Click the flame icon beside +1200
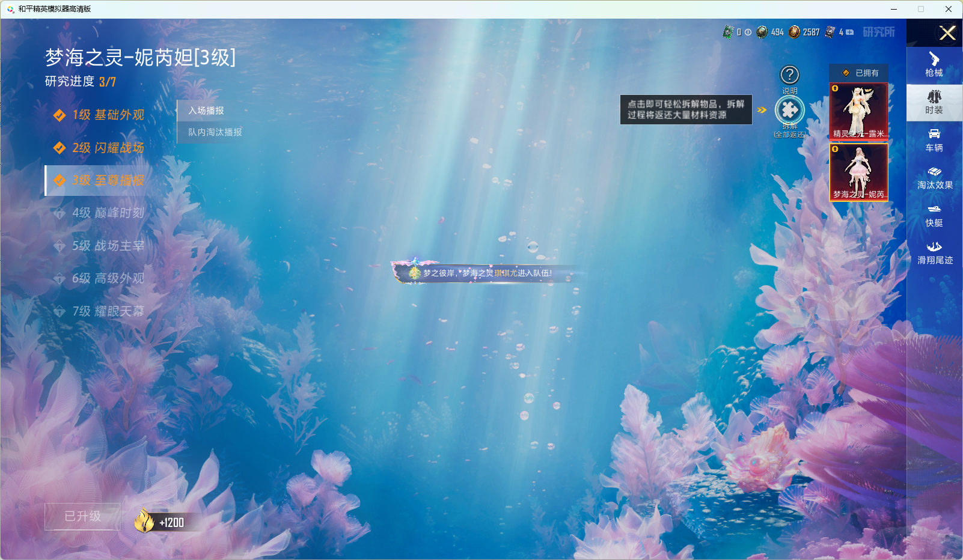 pyautogui.click(x=144, y=520)
